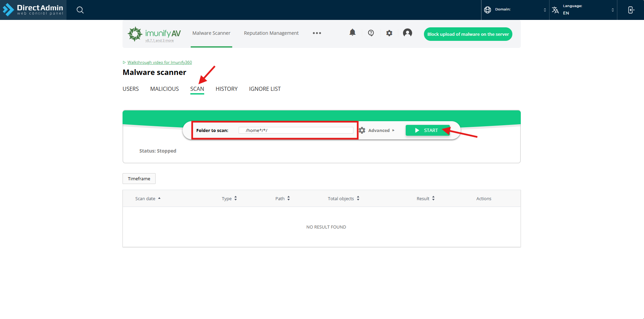The image size is (644, 319).
Task: Expand the Advanced scan options
Action: coord(378,131)
